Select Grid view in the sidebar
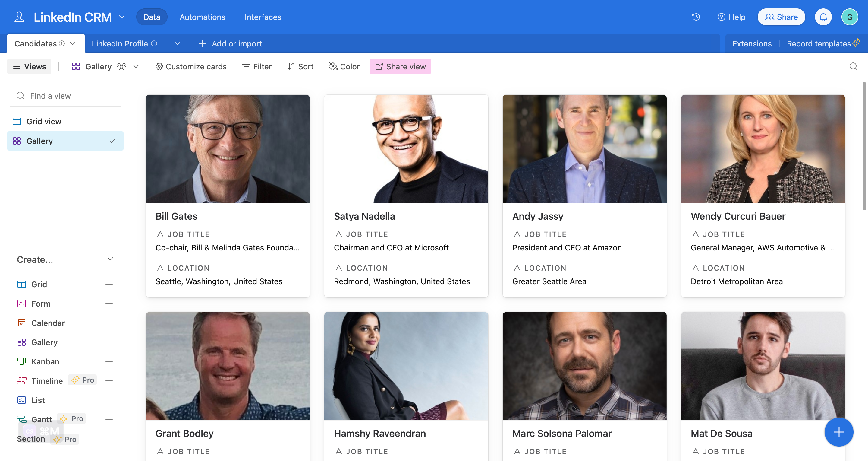868x461 pixels. point(65,121)
